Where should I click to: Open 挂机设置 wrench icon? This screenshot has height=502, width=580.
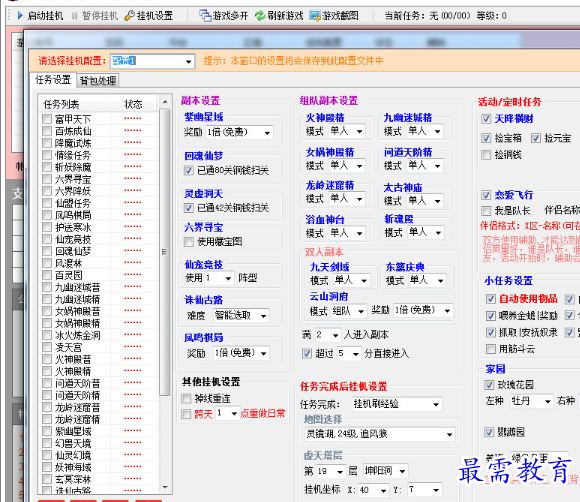(x=129, y=16)
